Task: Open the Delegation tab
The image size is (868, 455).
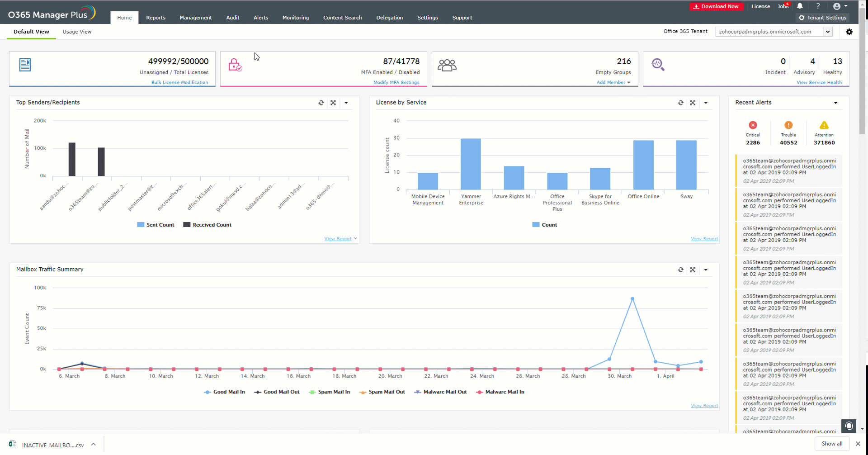Action: (390, 18)
